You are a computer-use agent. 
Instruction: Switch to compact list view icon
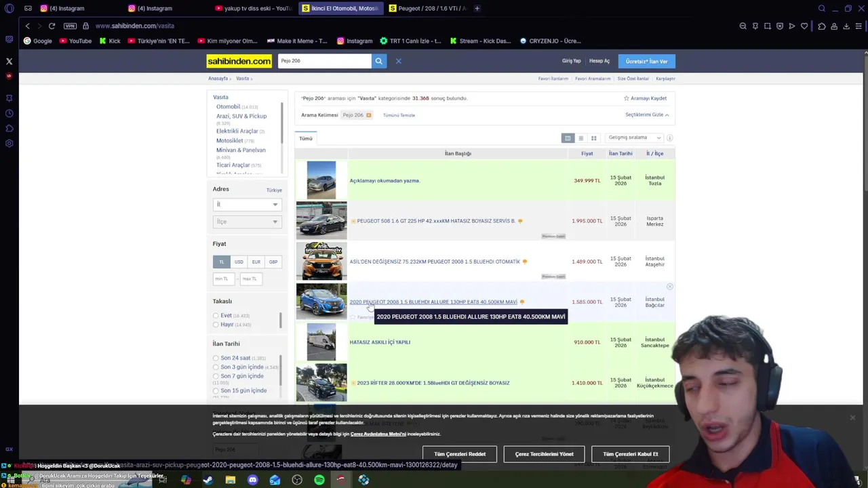[580, 138]
